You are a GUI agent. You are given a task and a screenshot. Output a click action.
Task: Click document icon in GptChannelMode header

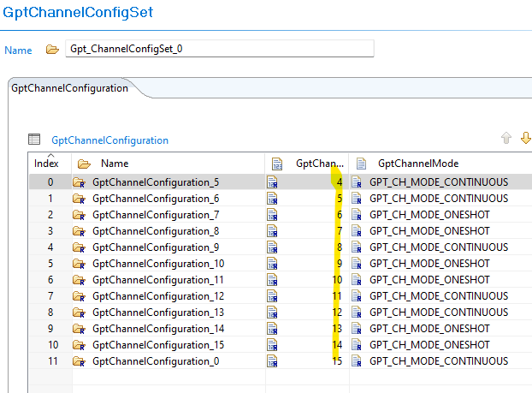pos(361,164)
